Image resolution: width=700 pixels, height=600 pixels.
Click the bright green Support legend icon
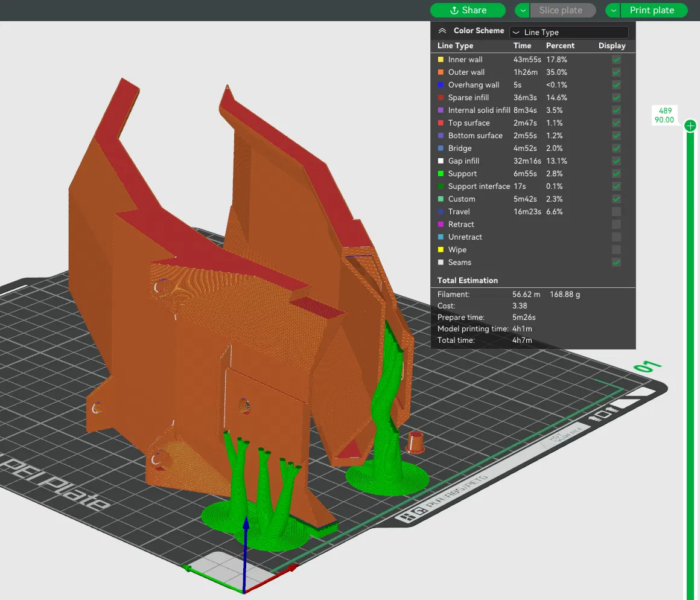[x=441, y=174]
